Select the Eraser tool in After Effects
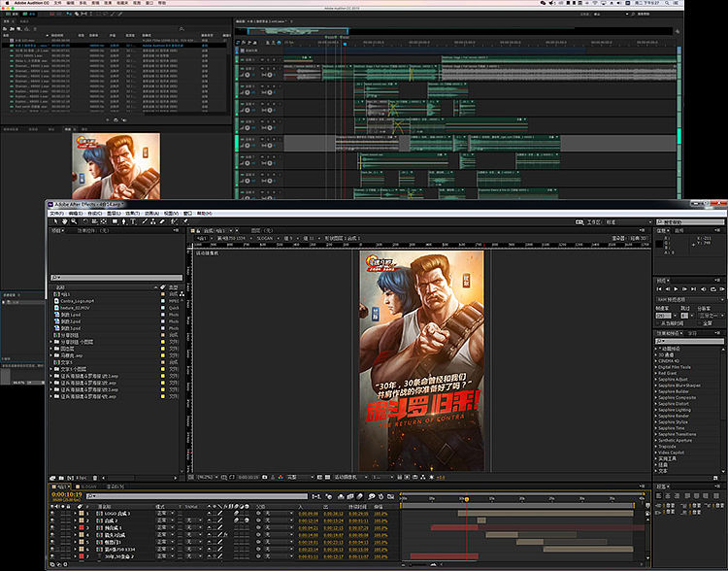Screen dimensions: 728x571 pos(162,221)
